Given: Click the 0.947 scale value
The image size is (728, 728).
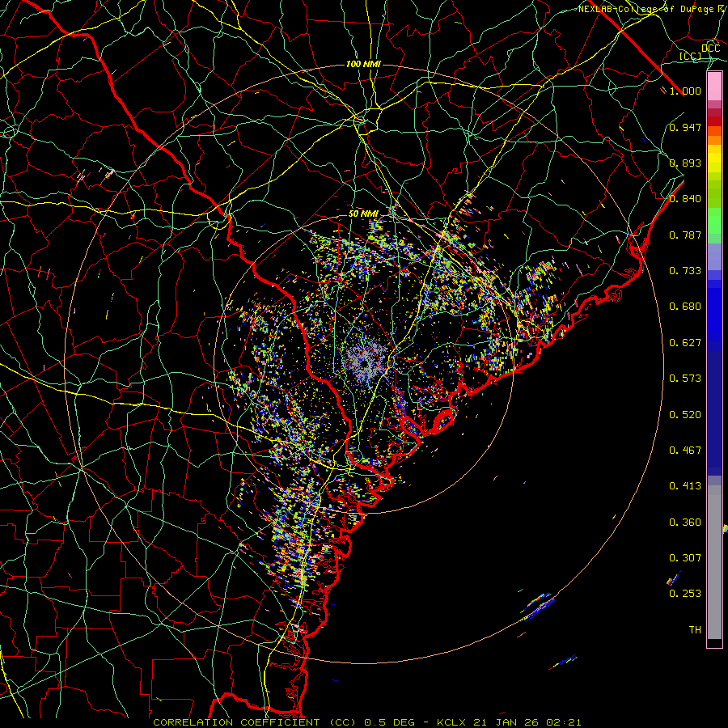Looking at the screenshot, I should tap(685, 127).
